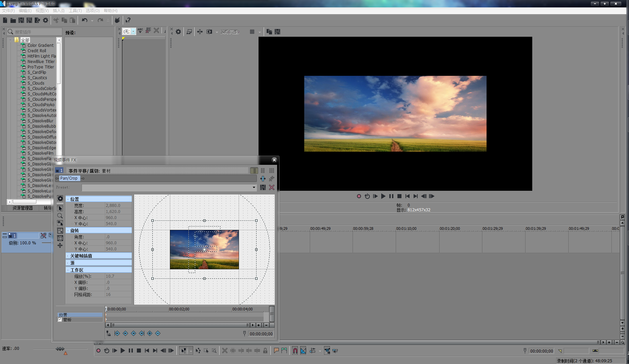Open Pan/Crop options gear icon

click(60, 199)
